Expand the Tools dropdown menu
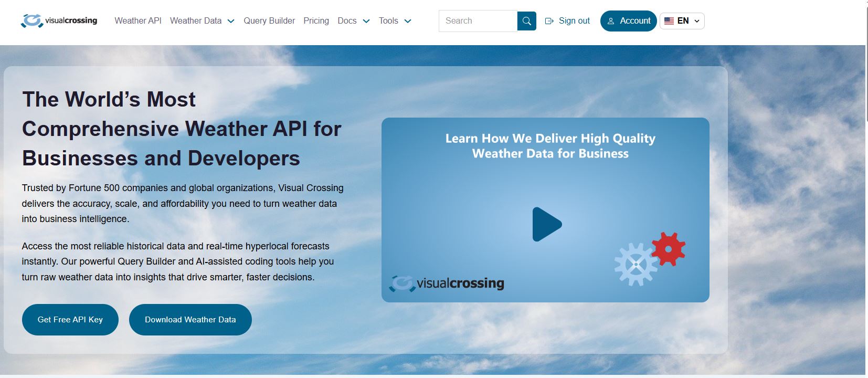 click(408, 21)
